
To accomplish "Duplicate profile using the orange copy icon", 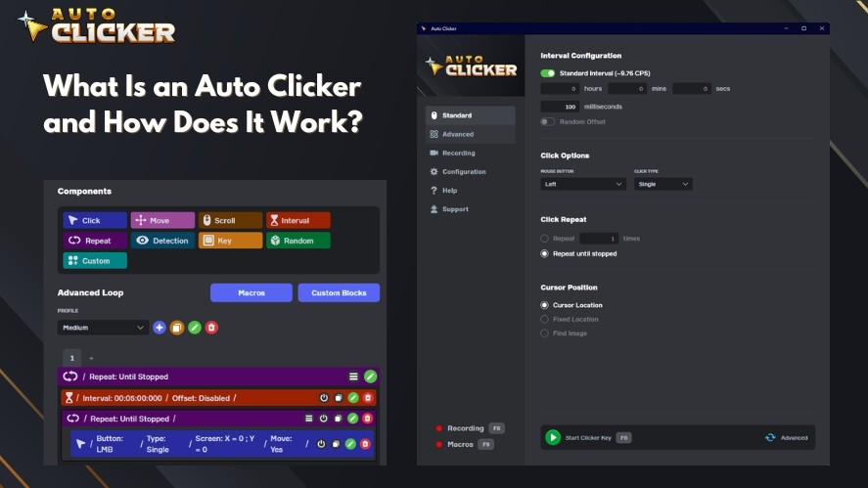I will point(177,328).
